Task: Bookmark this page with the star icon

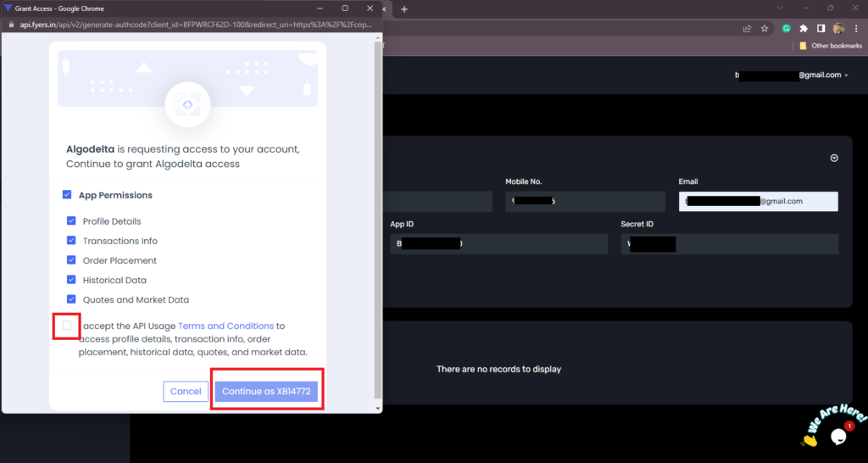Action: [x=765, y=29]
